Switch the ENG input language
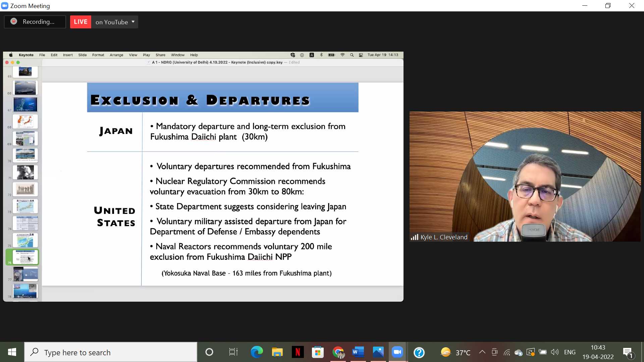The image size is (644, 362). tap(570, 352)
